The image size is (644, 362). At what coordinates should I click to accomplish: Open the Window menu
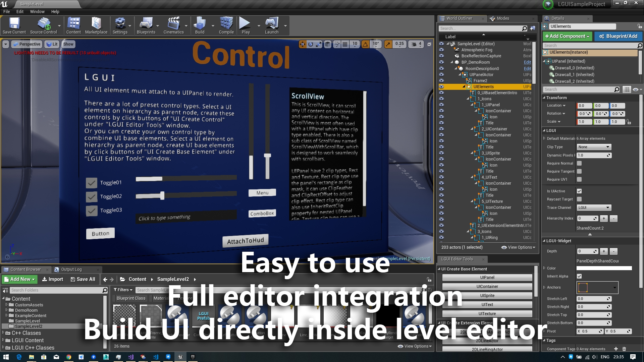(37, 11)
